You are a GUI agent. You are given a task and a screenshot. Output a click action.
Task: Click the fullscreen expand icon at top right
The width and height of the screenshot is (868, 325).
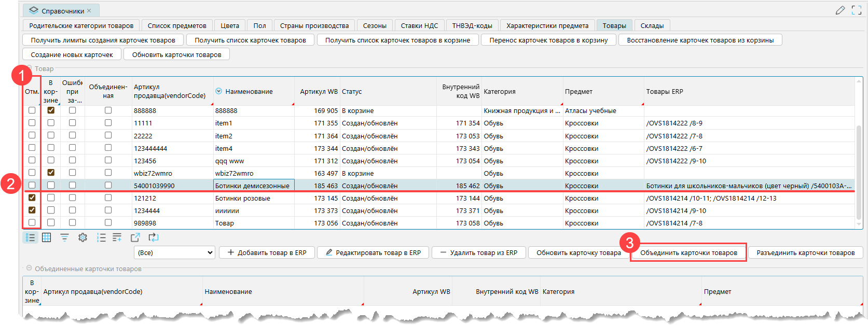(x=857, y=10)
